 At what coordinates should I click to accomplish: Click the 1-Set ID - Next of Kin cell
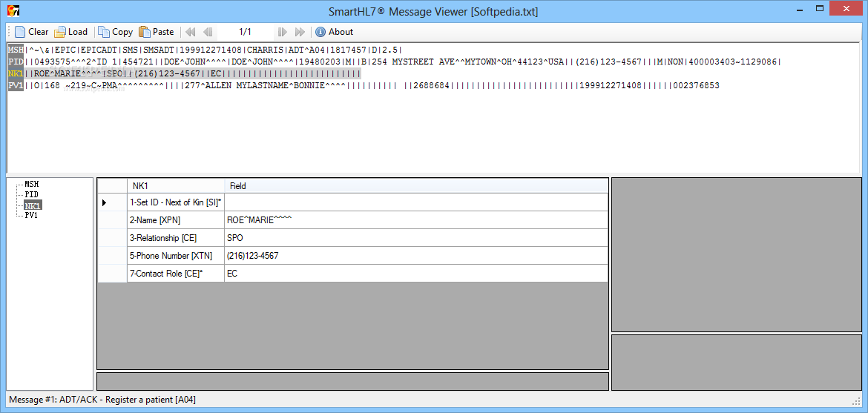(176, 202)
